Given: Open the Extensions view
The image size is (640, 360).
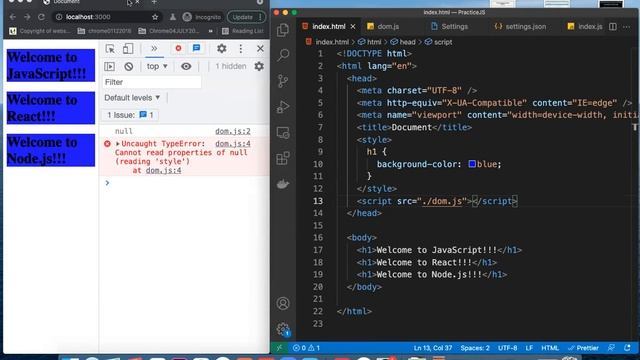Looking at the screenshot, I should click(x=283, y=158).
